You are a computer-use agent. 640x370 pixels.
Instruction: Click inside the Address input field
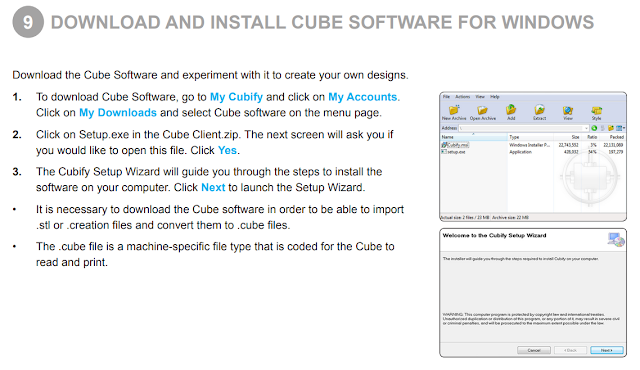tap(524, 128)
